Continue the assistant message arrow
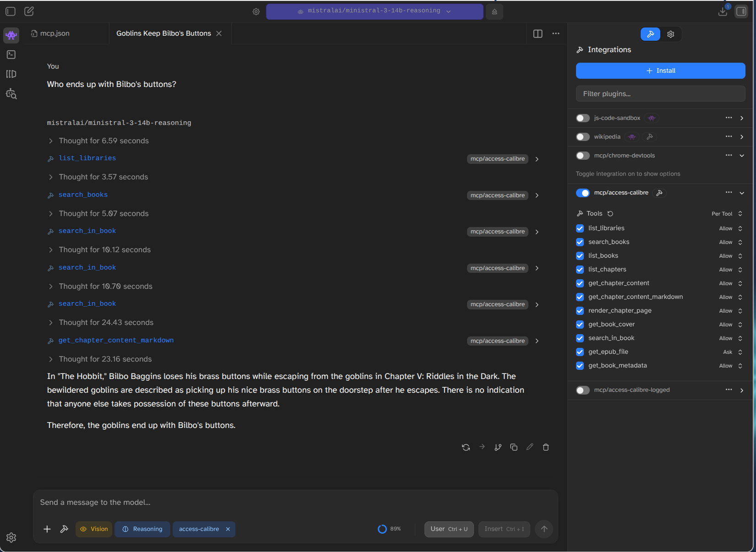 click(x=482, y=447)
